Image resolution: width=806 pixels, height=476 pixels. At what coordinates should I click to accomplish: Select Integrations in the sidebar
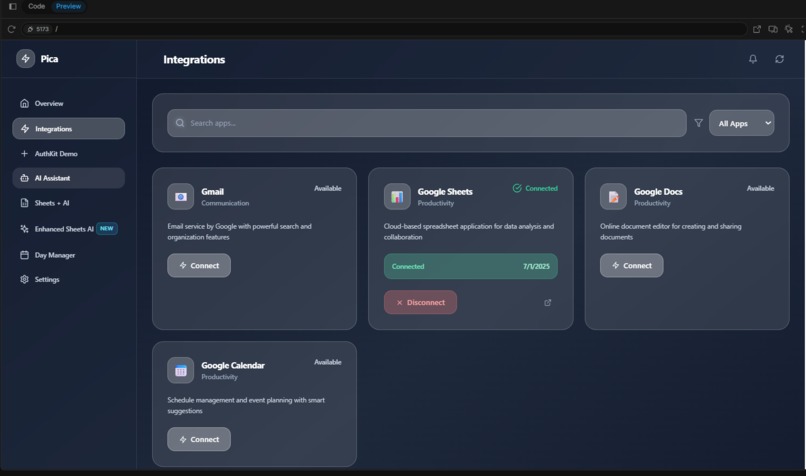pos(68,129)
